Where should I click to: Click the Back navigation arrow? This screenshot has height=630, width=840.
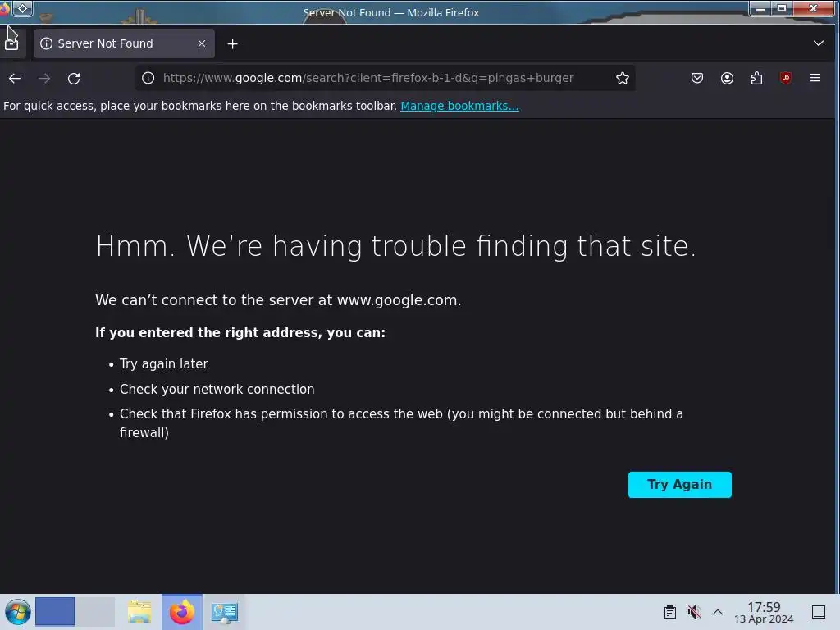click(x=15, y=78)
